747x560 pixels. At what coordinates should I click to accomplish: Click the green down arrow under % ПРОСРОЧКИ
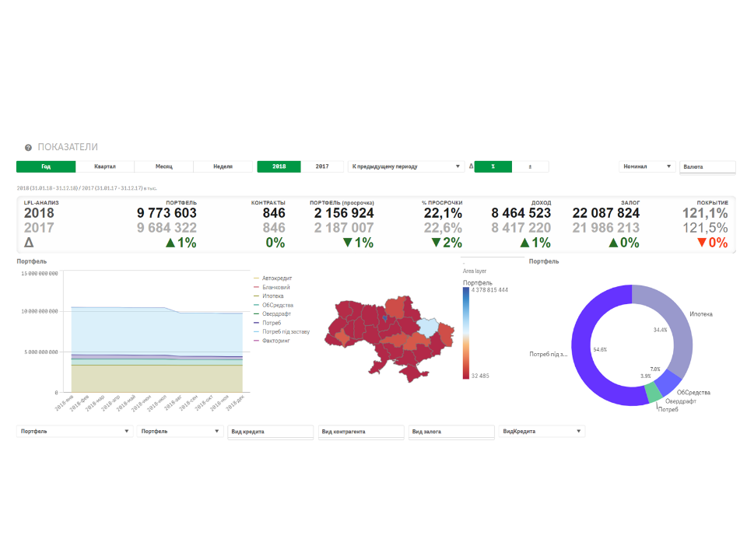click(436, 243)
